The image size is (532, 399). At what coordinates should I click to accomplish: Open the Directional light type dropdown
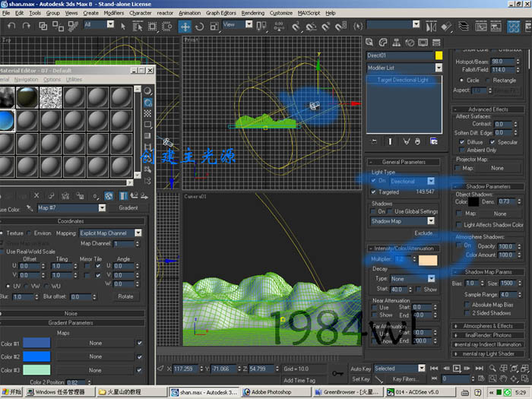[x=431, y=181]
